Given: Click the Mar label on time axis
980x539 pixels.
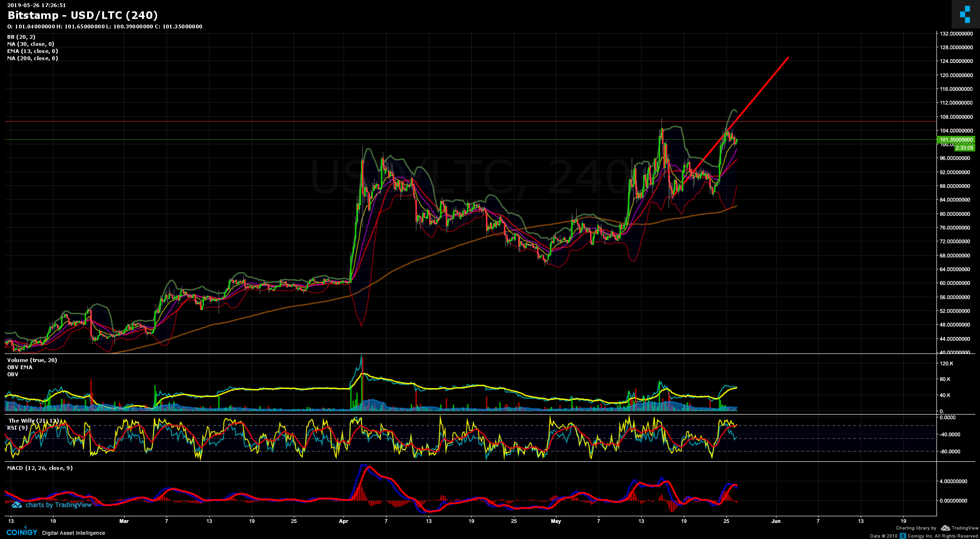Looking at the screenshot, I should coord(124,521).
